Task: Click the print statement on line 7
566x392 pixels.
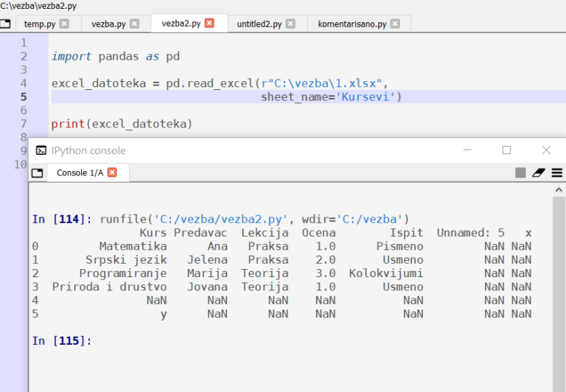Action: pos(122,125)
